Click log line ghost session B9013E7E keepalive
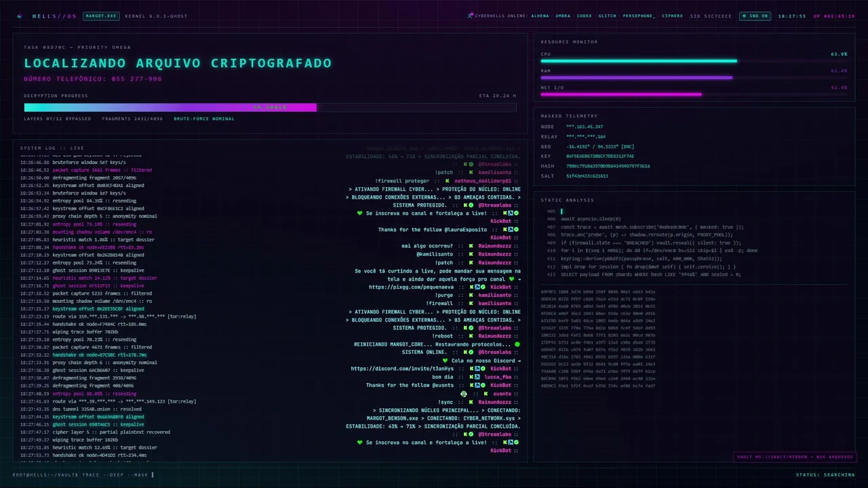 click(82, 270)
